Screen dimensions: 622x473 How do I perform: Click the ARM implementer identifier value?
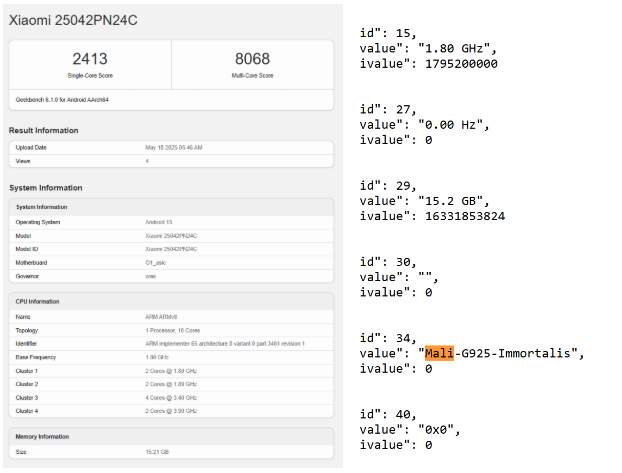[225, 344]
